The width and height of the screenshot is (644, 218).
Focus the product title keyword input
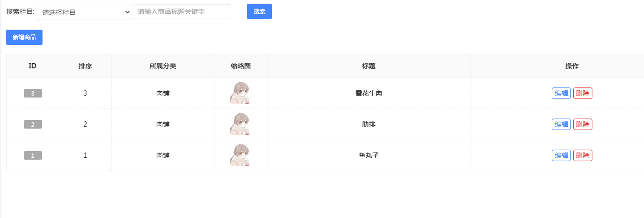click(x=182, y=12)
